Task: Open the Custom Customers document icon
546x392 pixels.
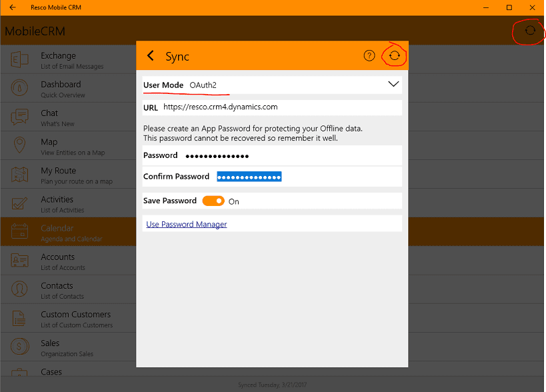Action: [x=19, y=318]
